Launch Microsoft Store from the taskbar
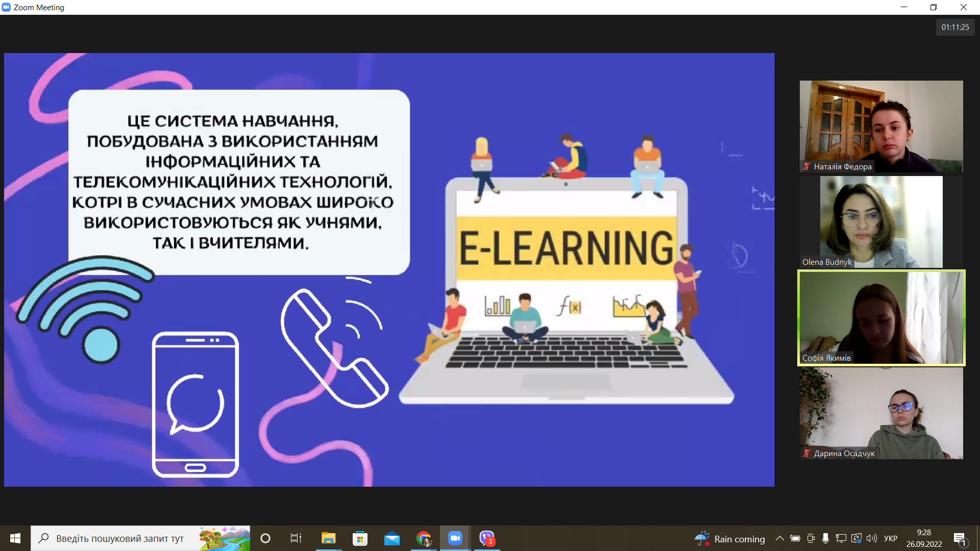 (360, 538)
